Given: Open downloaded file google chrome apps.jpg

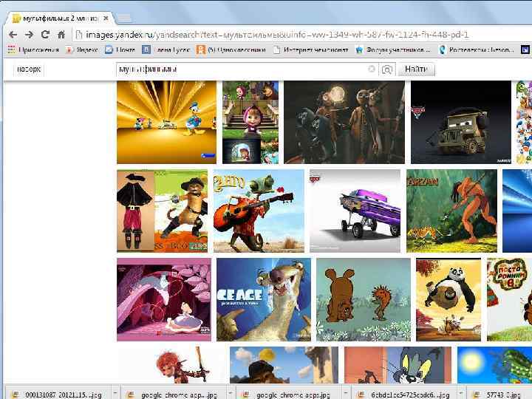Looking at the screenshot, I should coord(290,395).
